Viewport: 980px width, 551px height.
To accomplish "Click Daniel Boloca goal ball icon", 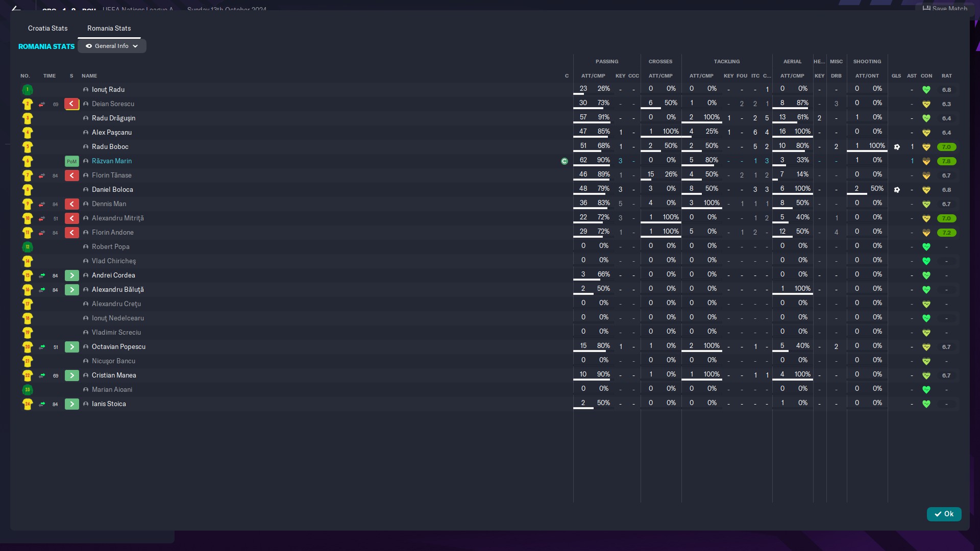I will pyautogui.click(x=897, y=190).
